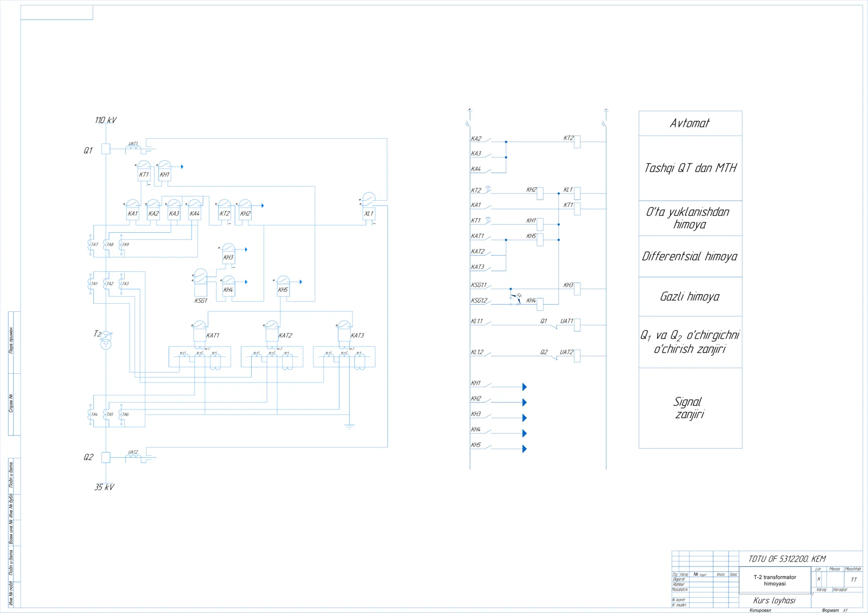Click the 110 kV voltage label
This screenshot has width=868, height=613.
[x=106, y=120]
